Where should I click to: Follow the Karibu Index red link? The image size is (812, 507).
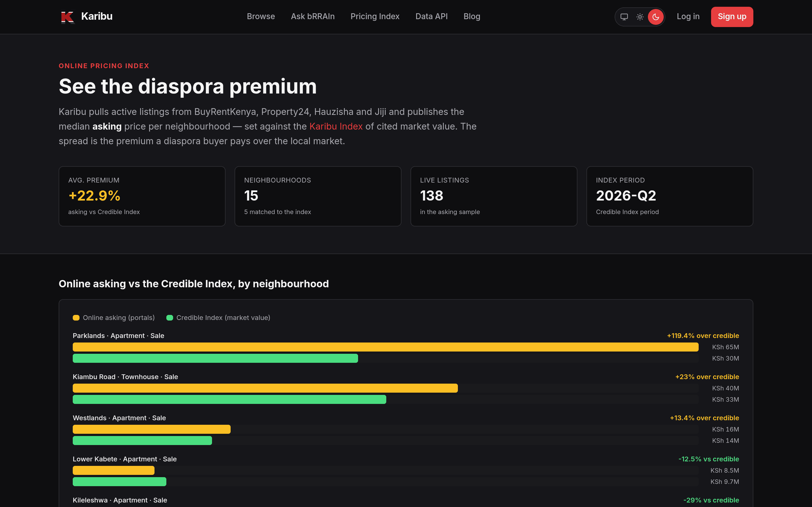coord(336,126)
